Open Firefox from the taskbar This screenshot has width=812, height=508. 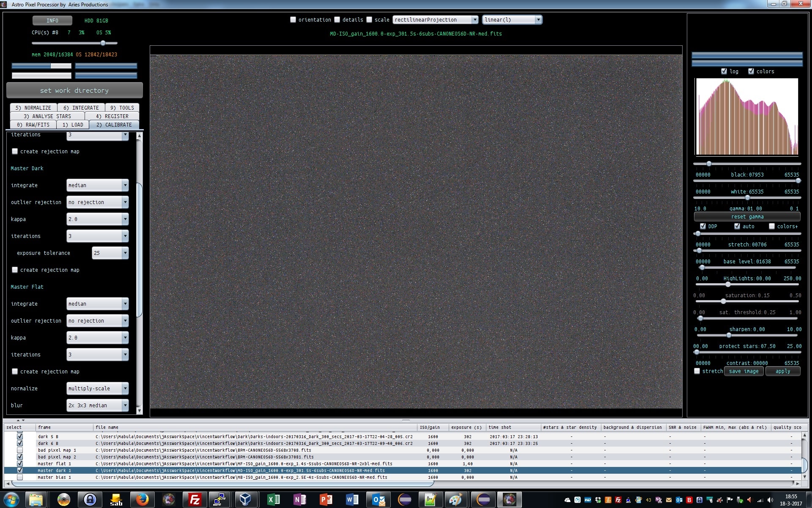click(x=142, y=500)
